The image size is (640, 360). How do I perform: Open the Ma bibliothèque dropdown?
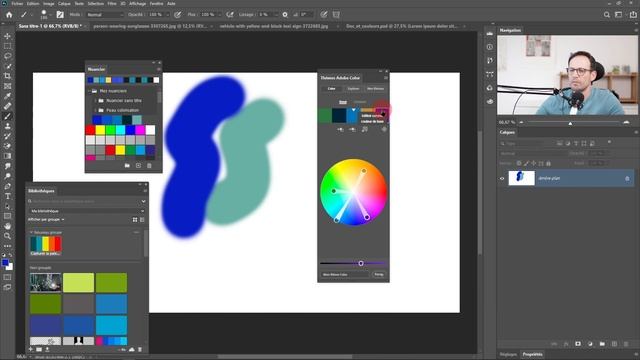click(87, 211)
